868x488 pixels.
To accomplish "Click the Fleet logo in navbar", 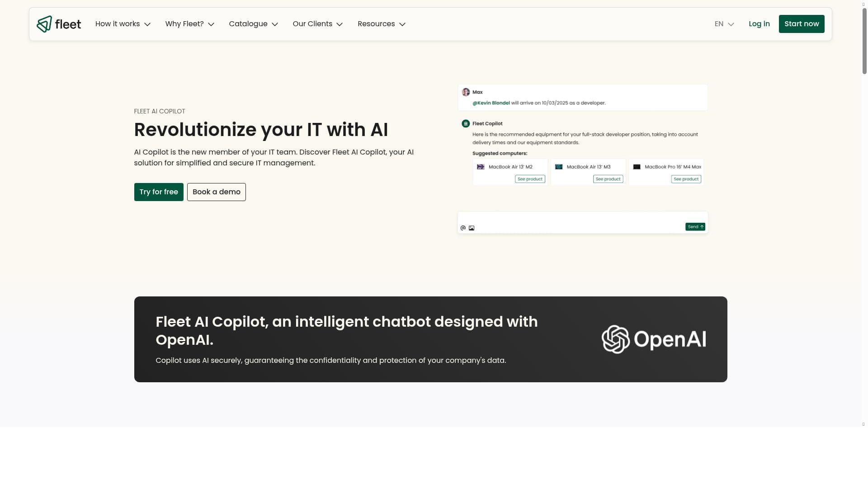I will pyautogui.click(x=59, y=24).
